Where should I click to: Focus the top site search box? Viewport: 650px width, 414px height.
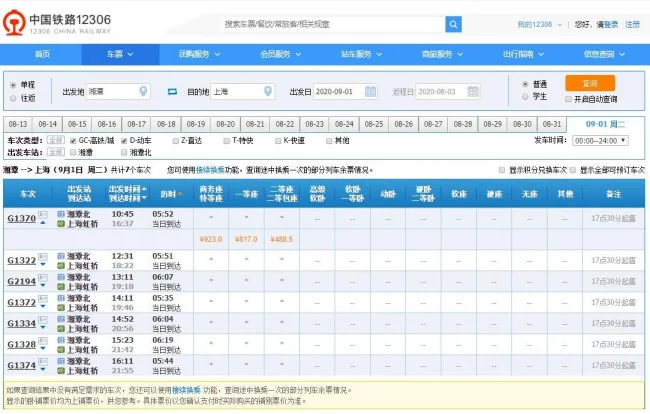click(x=334, y=24)
